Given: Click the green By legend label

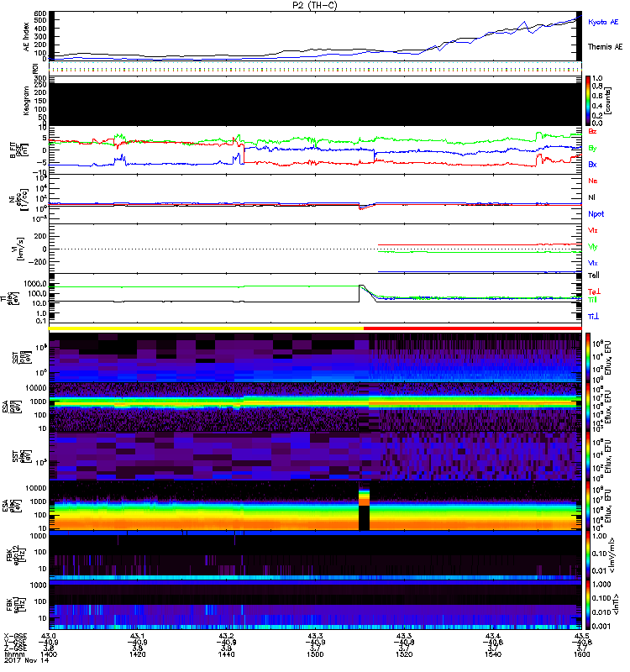Looking at the screenshot, I should pos(592,149).
